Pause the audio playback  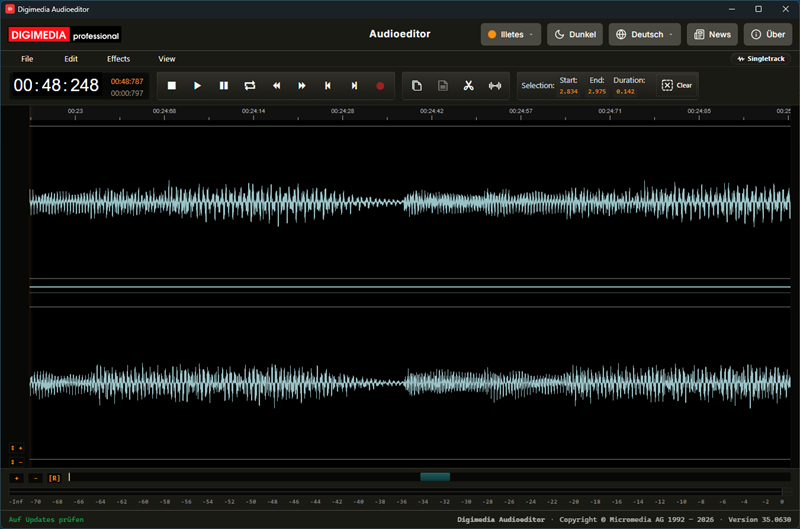pyautogui.click(x=223, y=86)
